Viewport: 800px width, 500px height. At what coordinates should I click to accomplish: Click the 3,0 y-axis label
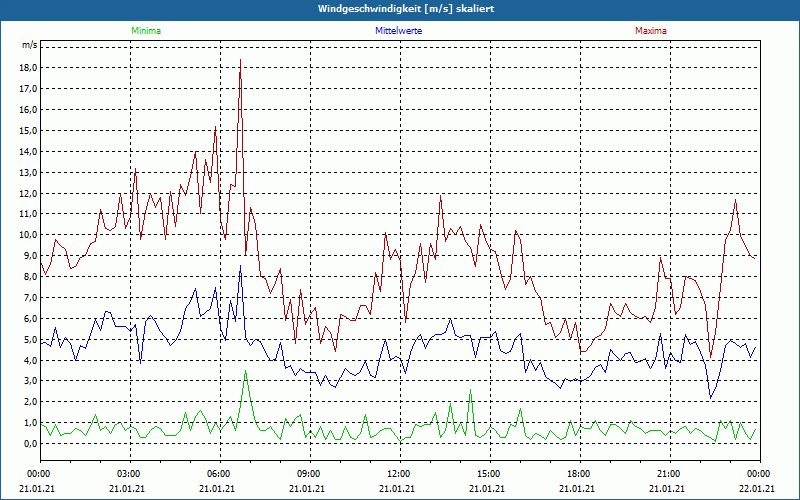pyautogui.click(x=31, y=381)
